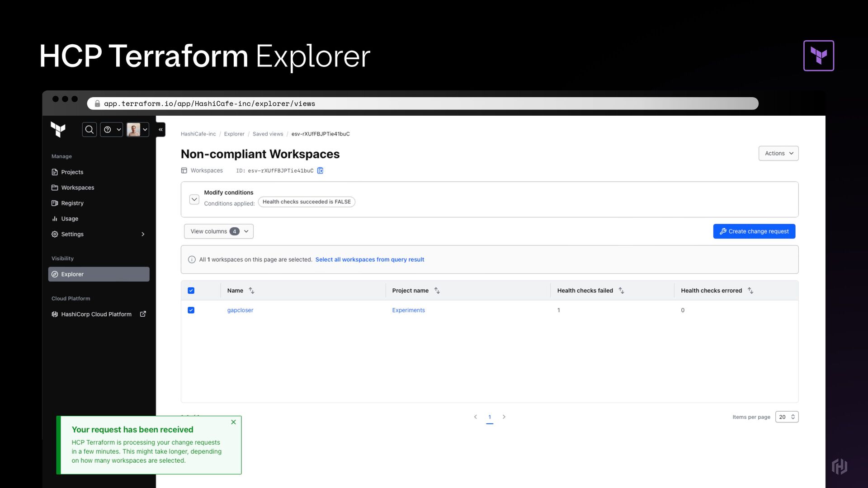Open Projects in the sidebar
Screen dimensions: 868x488
pyautogui.click(x=72, y=172)
